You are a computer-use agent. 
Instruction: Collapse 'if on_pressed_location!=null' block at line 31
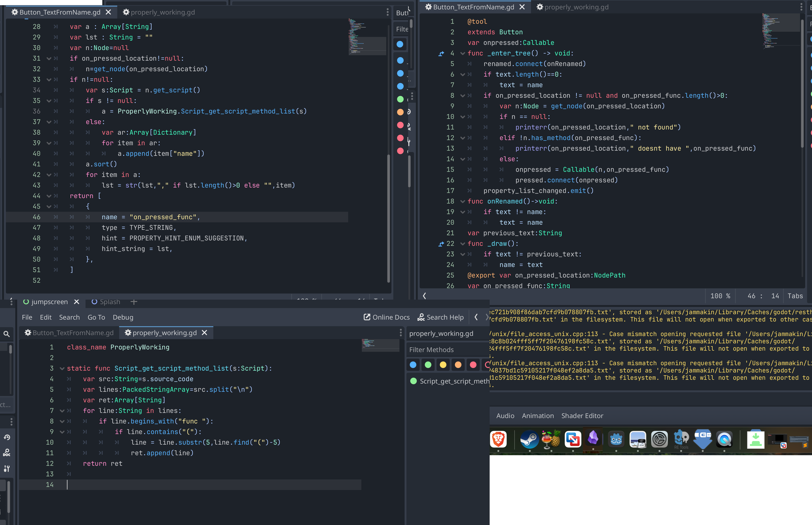pos(49,59)
